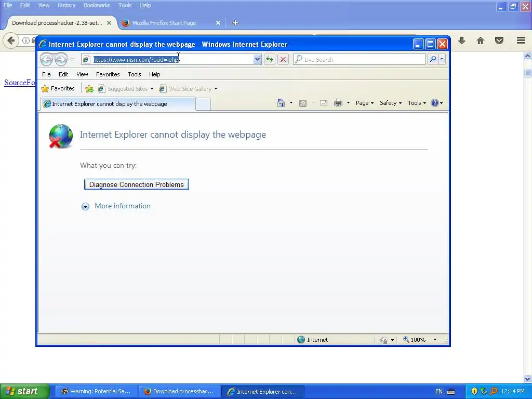Viewport: 532px width, 399px height.
Task: Click the Protected Mode icon in status bar
Action: 383,340
